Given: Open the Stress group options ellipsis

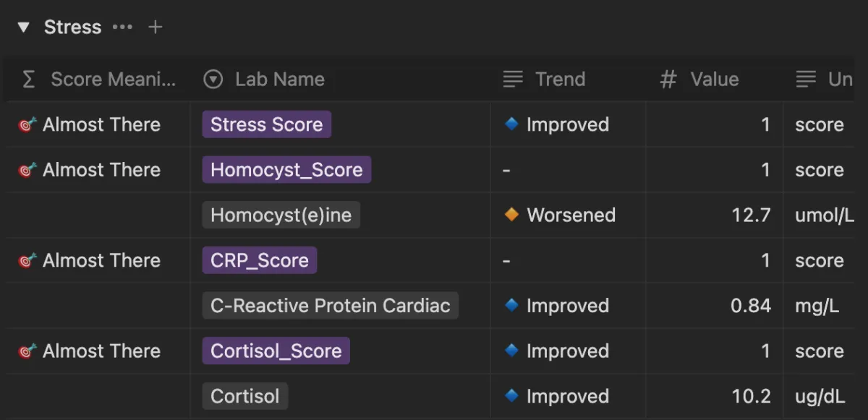Looking at the screenshot, I should (122, 27).
